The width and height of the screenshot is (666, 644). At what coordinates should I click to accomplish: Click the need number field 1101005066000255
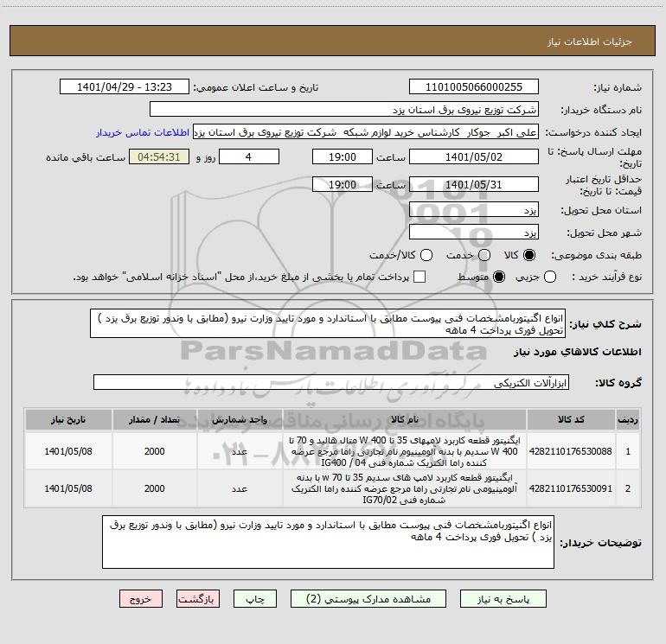tap(474, 86)
